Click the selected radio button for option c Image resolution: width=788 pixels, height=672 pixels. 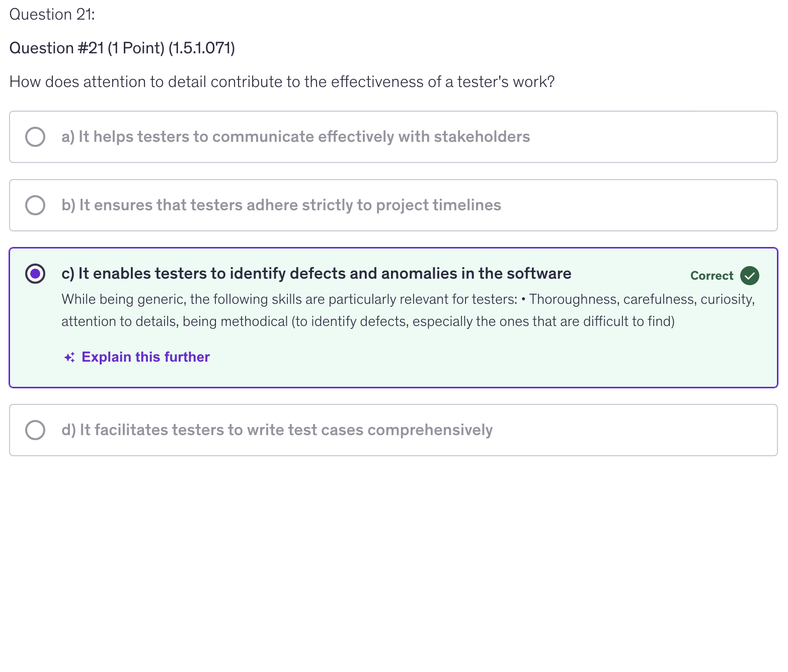coord(35,274)
